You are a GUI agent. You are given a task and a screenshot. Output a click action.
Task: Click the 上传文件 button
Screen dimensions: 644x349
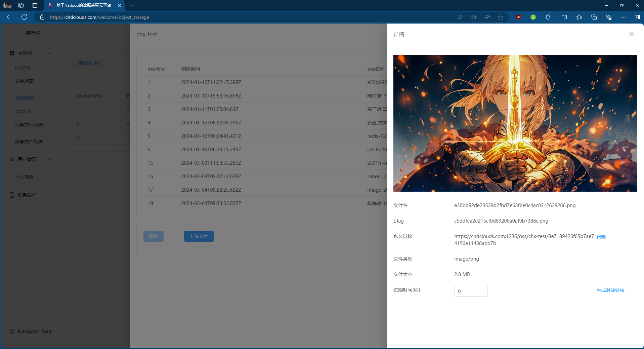(199, 236)
